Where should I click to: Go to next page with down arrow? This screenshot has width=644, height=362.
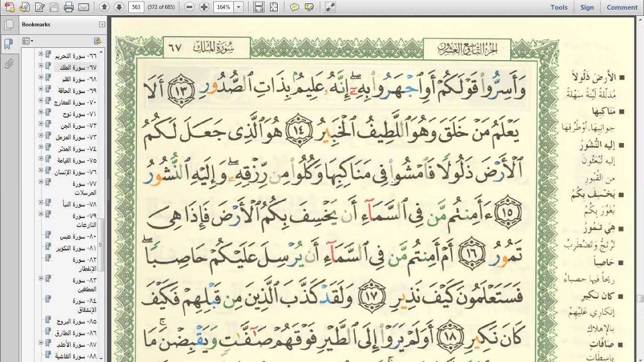tap(119, 7)
